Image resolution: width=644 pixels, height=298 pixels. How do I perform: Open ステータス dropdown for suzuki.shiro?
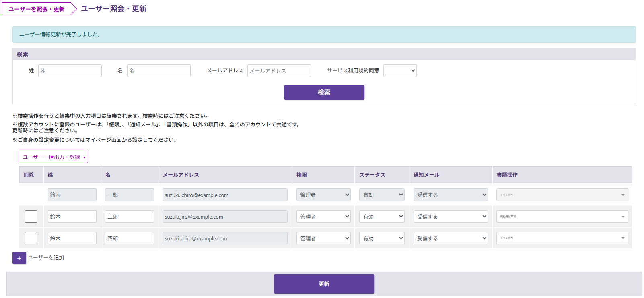382,238
